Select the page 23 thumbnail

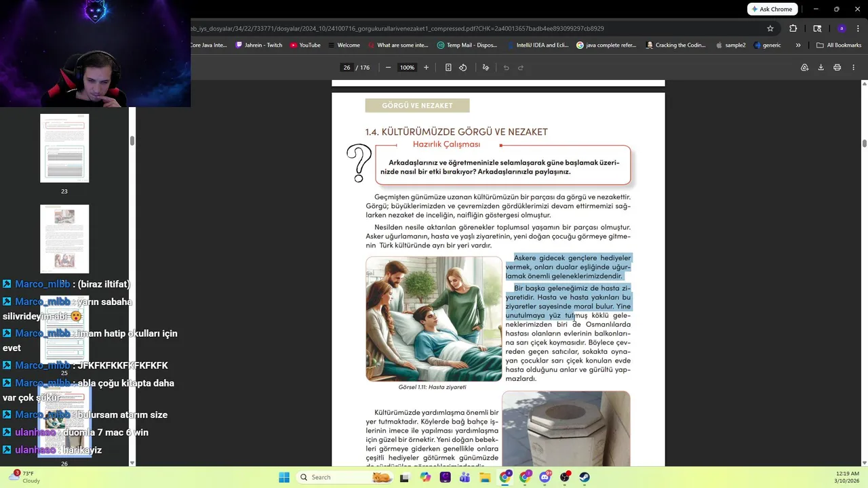(x=64, y=148)
